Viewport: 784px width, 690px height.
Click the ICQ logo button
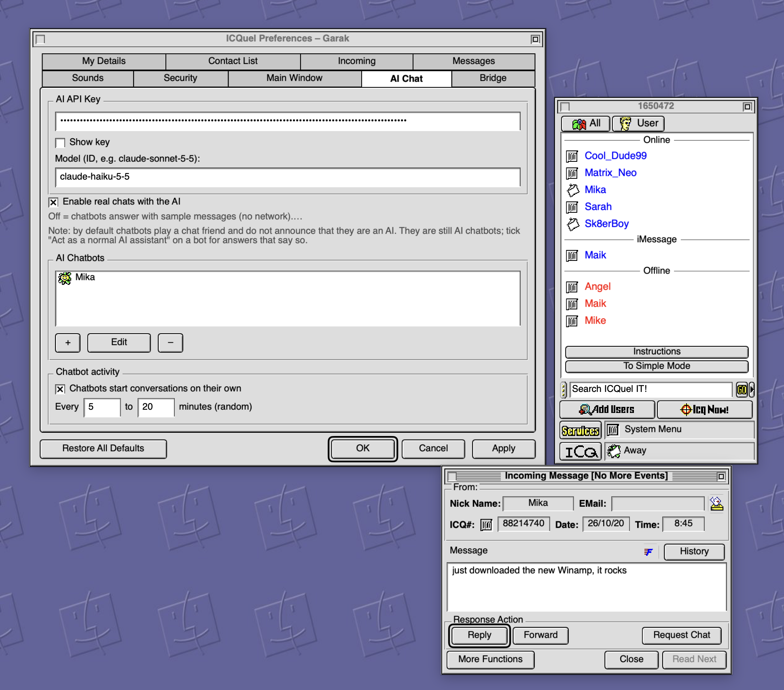point(580,451)
